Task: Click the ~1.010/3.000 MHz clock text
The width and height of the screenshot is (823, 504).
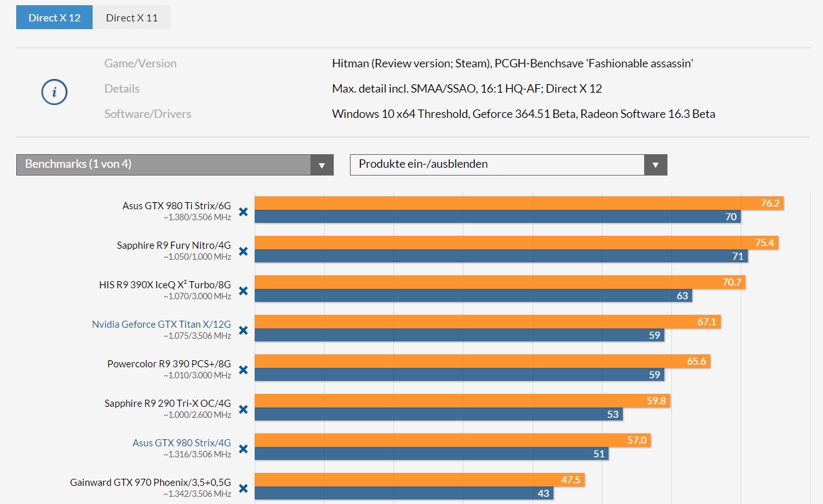Action: 197,376
